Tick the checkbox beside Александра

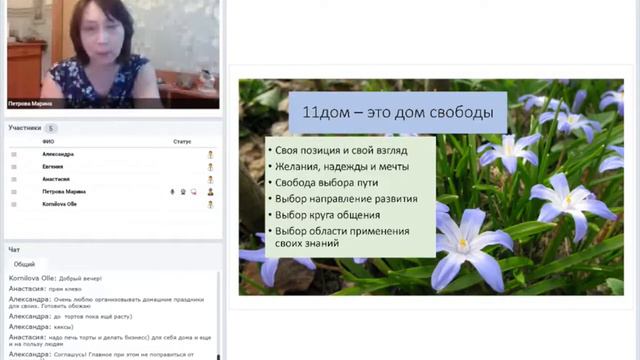(14, 154)
